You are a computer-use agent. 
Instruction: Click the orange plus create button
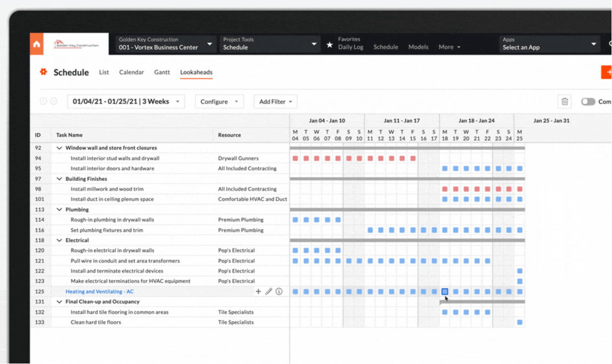[607, 72]
